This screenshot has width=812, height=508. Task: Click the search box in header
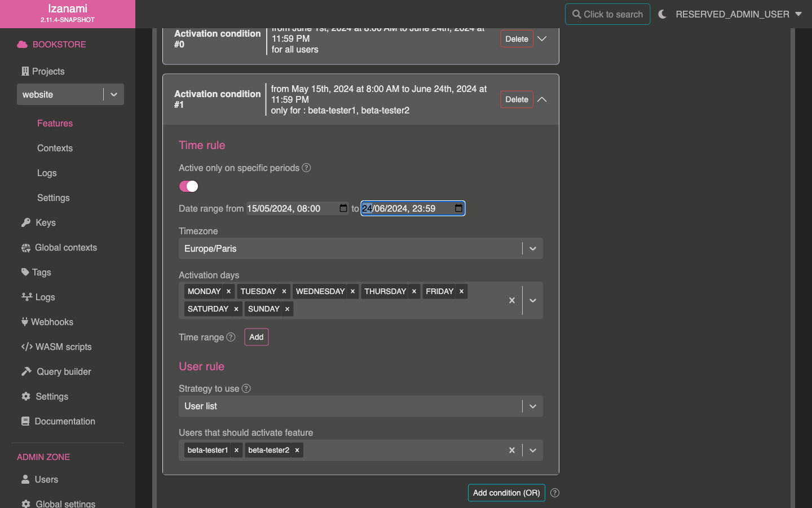pyautogui.click(x=607, y=14)
